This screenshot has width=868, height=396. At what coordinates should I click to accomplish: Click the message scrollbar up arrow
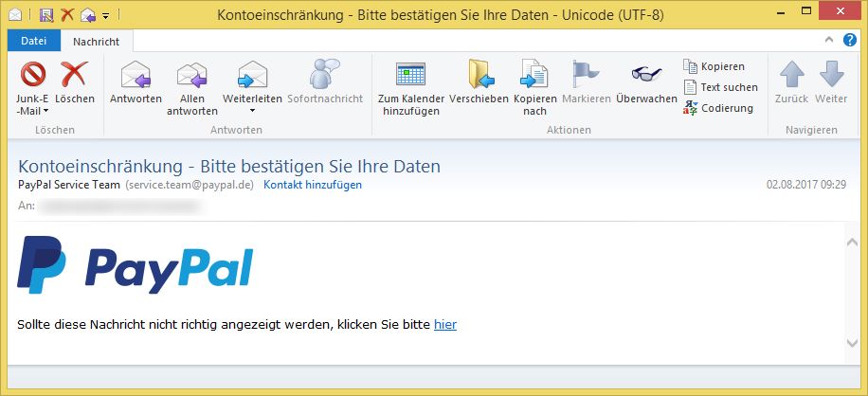pyautogui.click(x=853, y=242)
